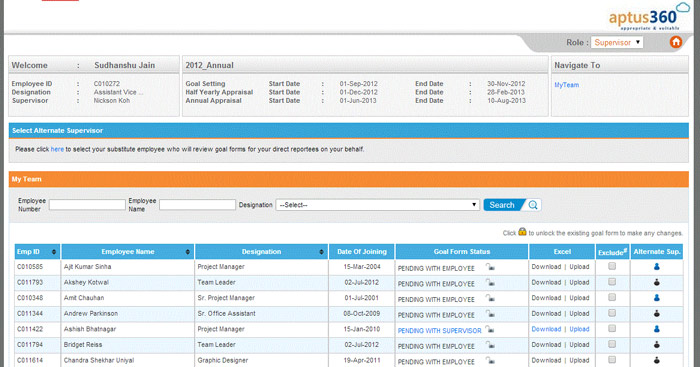Download Excel for Amit Chauhan
The image size is (700, 367).
tap(546, 298)
